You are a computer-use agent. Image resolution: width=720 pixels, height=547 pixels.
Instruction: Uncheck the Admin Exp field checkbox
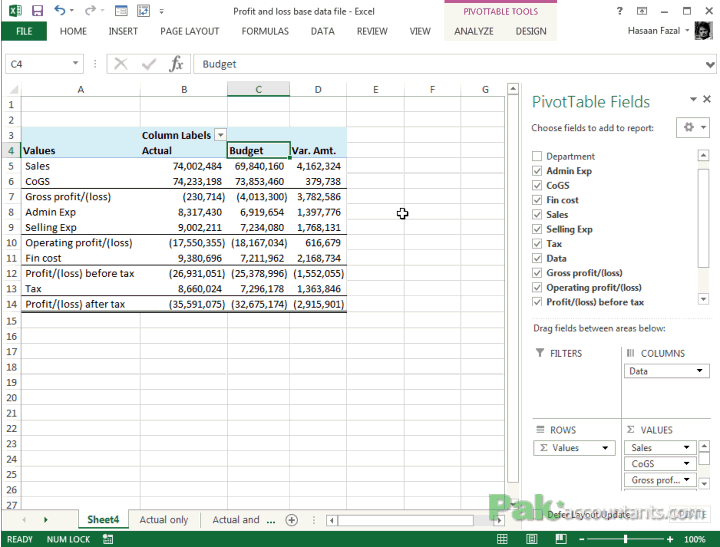coord(537,171)
